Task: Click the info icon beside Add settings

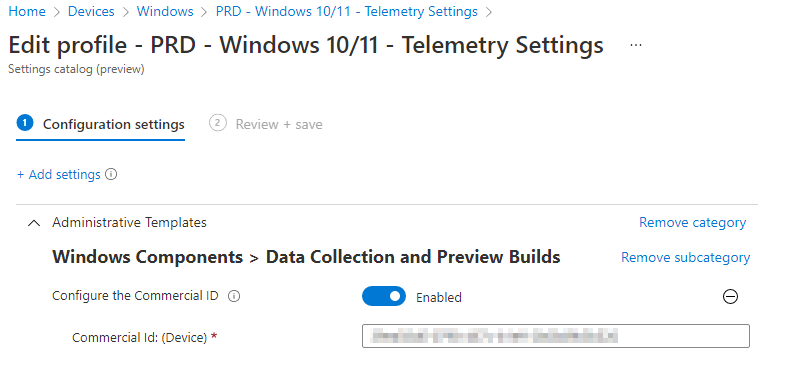Action: [x=111, y=174]
